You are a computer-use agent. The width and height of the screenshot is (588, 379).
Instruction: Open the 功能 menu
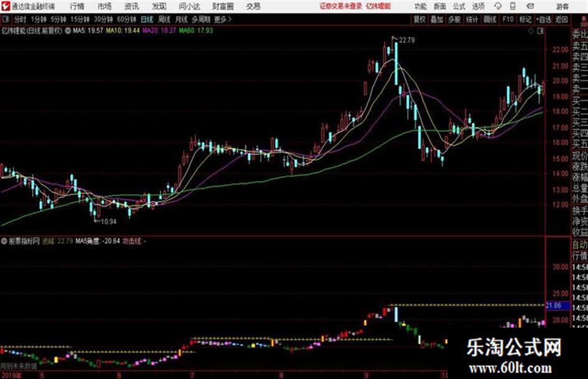(421, 6)
